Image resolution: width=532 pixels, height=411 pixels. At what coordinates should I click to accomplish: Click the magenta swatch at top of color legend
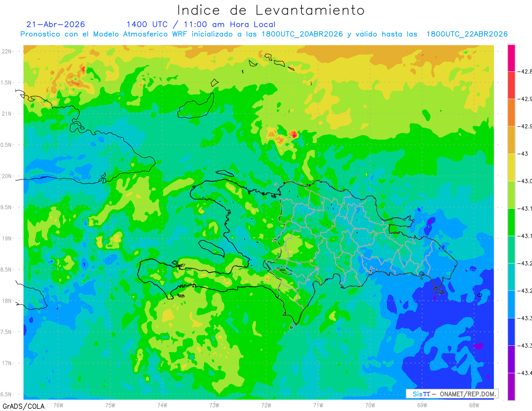tap(511, 58)
